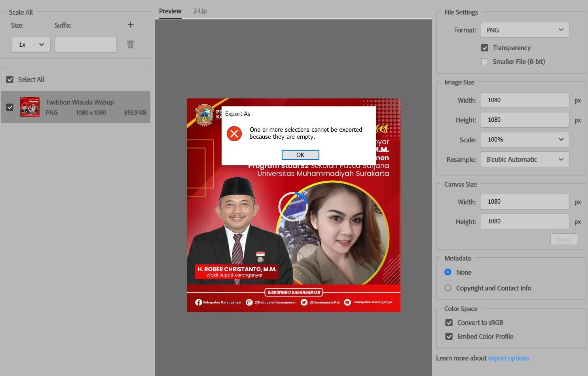Open the Resample Bicubic Automatic dropdown

pos(525,159)
